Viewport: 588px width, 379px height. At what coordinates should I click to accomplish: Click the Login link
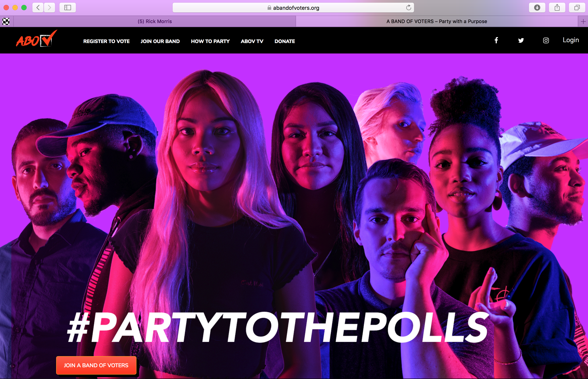571,40
